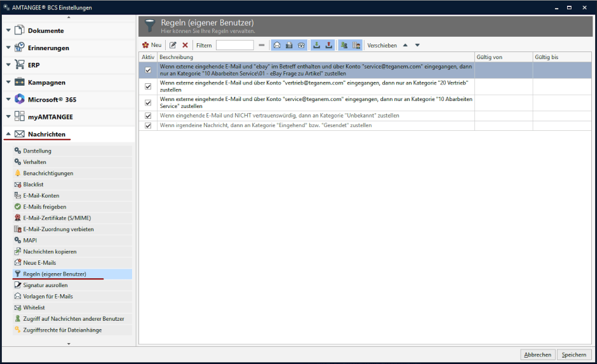
Task: Click the Speichern button
Action: 574,354
